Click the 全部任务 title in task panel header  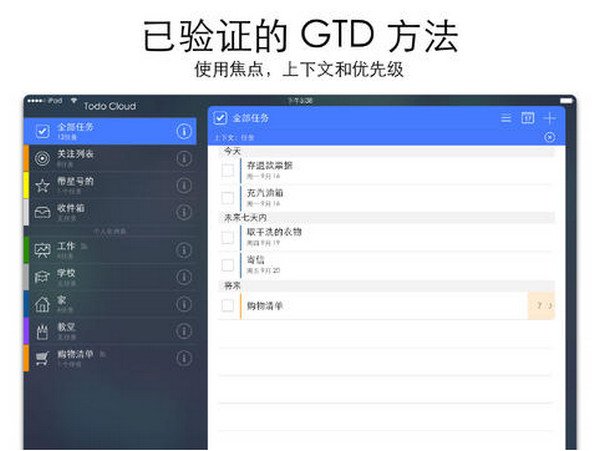click(x=251, y=118)
